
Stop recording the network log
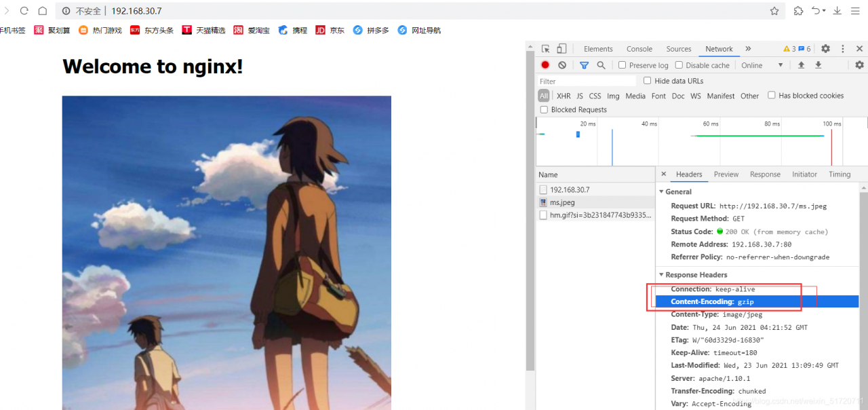(x=545, y=65)
